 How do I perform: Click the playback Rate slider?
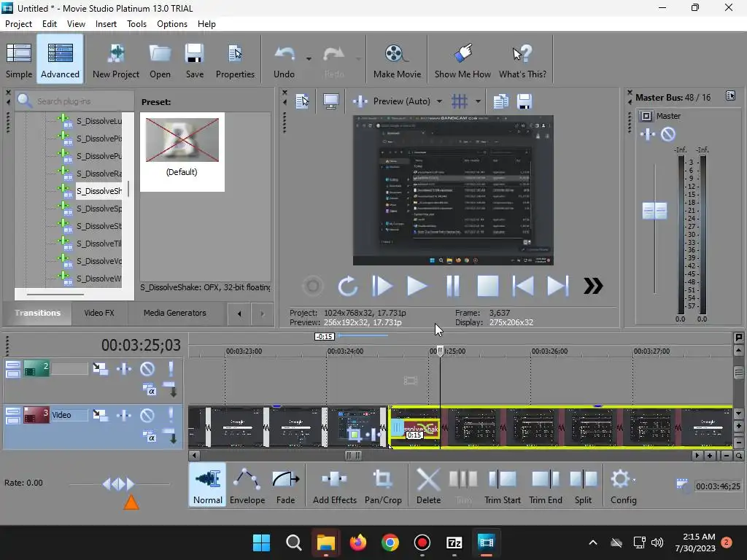point(119,484)
